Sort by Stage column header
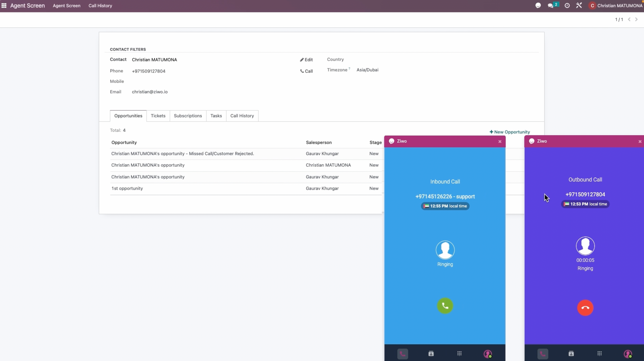The image size is (644, 361). tap(375, 142)
